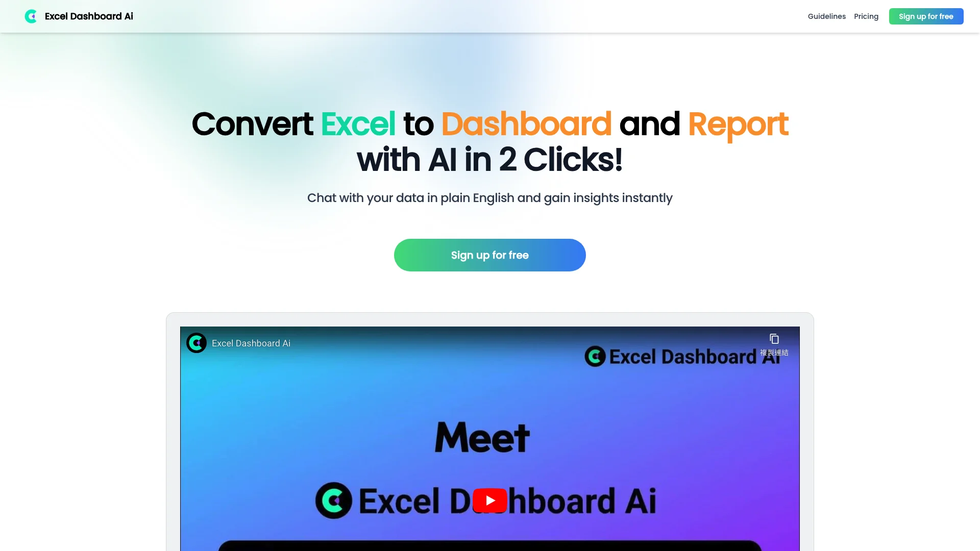This screenshot has height=551, width=980.
Task: Click the Guidelines menu item
Action: tap(826, 16)
